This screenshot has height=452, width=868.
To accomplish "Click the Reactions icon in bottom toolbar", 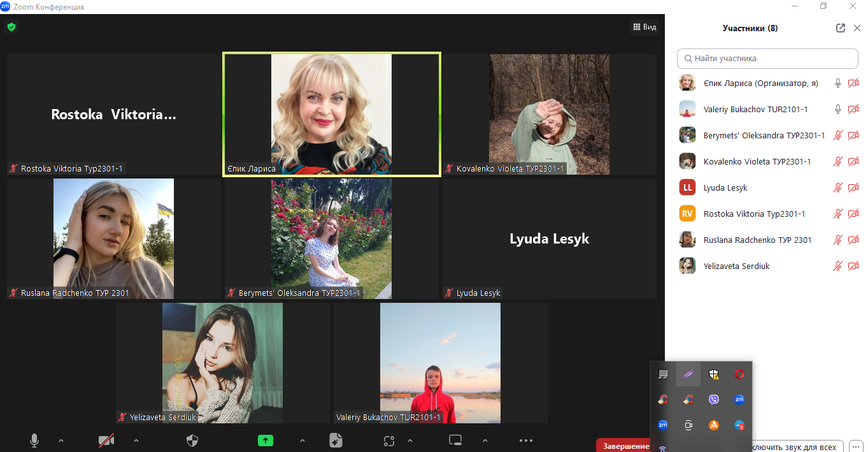I will tap(389, 440).
